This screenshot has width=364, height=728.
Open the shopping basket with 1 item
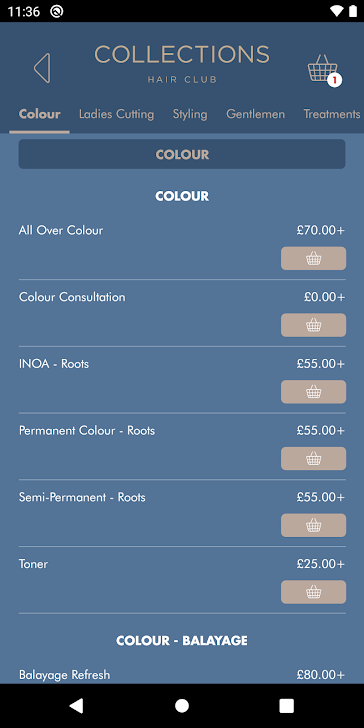click(x=324, y=70)
